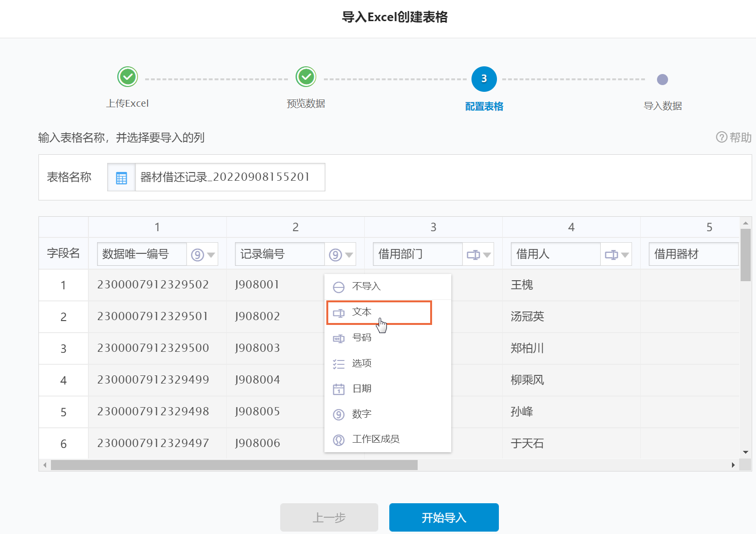Click column header number 4
The width and height of the screenshot is (756, 534).
[571, 227]
